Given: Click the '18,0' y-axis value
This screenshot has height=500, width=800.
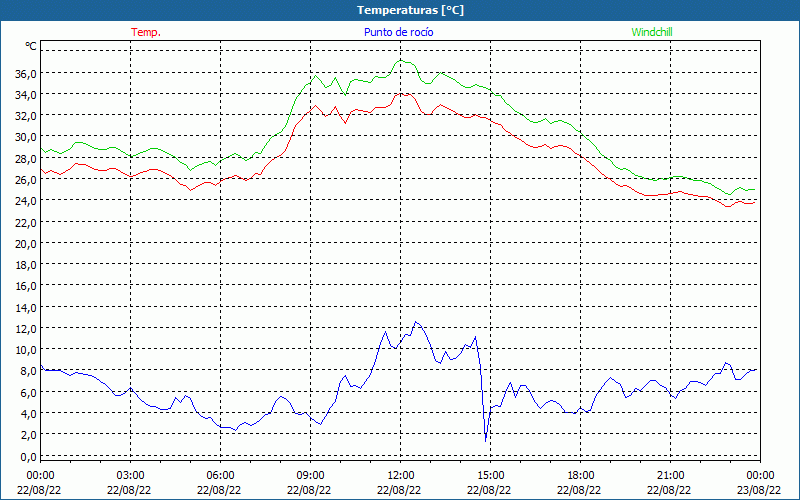Looking at the screenshot, I should [x=26, y=265].
